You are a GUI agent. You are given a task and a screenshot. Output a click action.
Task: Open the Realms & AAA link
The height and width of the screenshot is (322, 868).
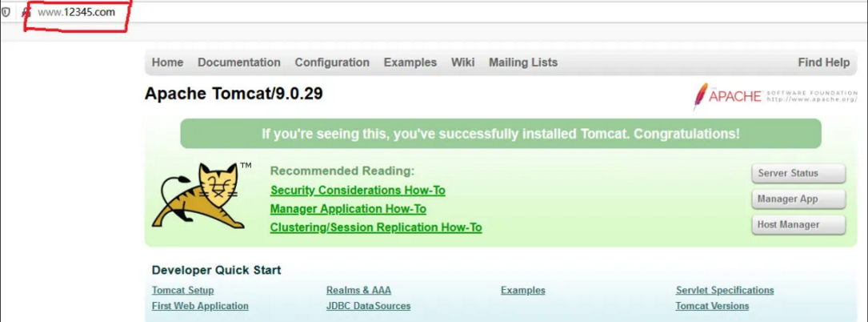(x=358, y=291)
